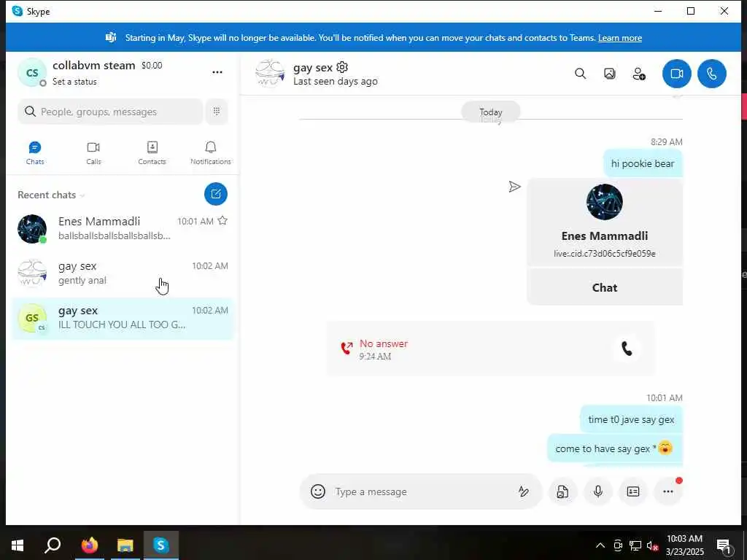Click the 'time t0 jave say gex' message
Screen dimensions: 747x560
coord(631,419)
